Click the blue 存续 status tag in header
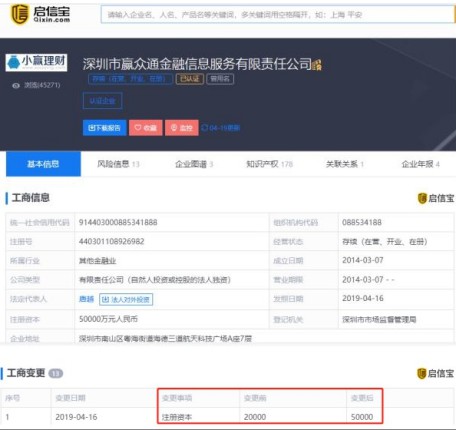Image resolution: width=456 pixels, height=430 pixels. tap(130, 79)
